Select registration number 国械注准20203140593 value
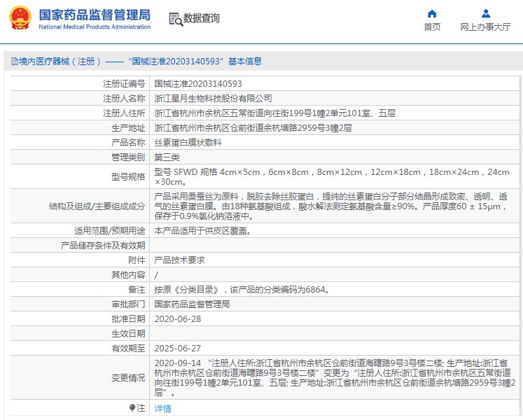 [198, 84]
